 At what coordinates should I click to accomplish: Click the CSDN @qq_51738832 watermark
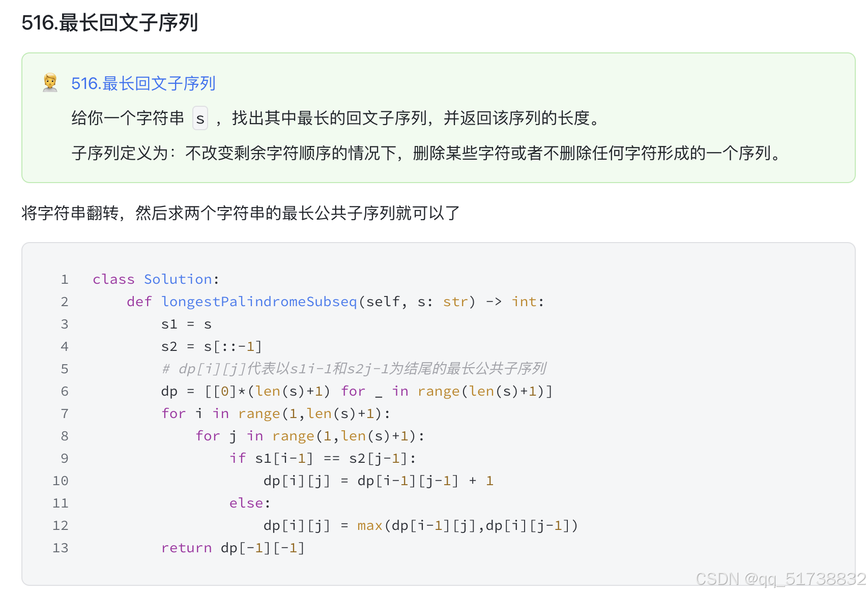(780, 579)
